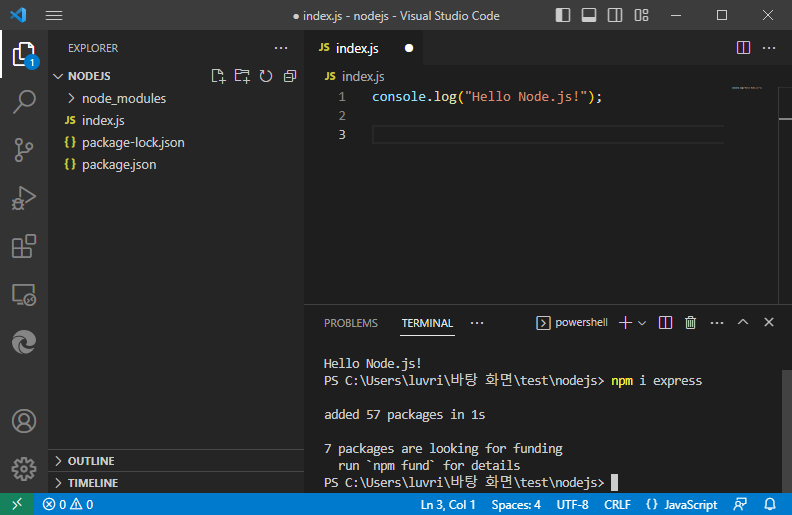Screen dimensions: 792x515
Task: Change UTF-8 file encoding
Action: 572,504
